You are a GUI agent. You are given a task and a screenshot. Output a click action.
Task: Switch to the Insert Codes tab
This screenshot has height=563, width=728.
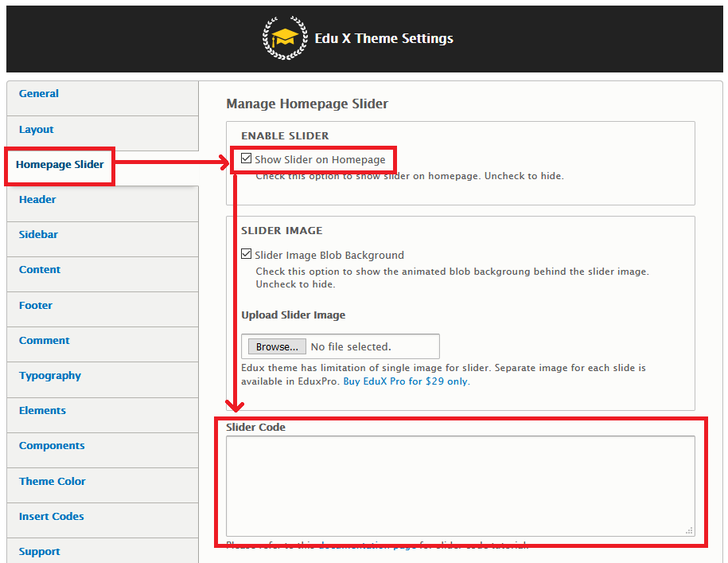click(52, 517)
